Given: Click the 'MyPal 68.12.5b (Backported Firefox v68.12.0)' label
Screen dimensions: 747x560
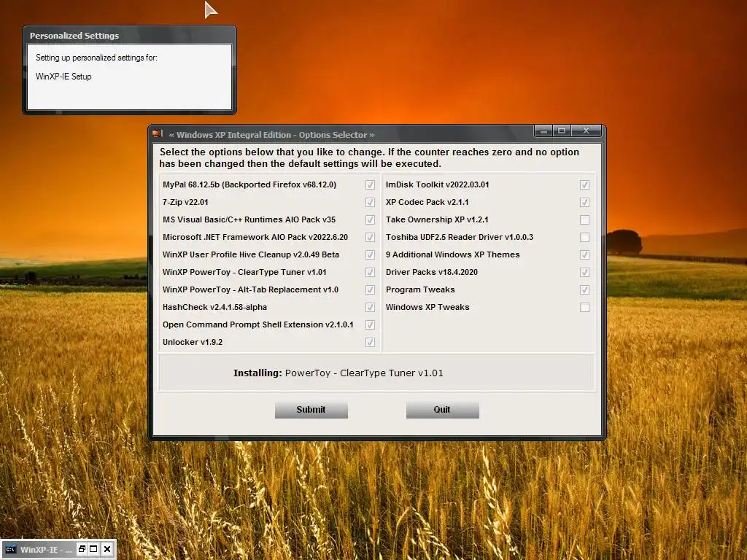Looking at the screenshot, I should coord(249,184).
